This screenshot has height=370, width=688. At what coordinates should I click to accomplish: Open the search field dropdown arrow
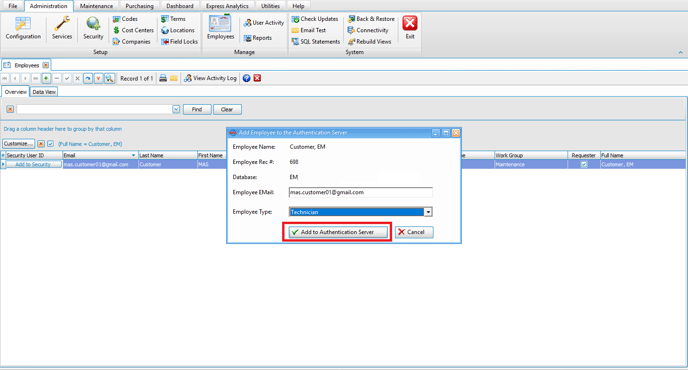176,109
